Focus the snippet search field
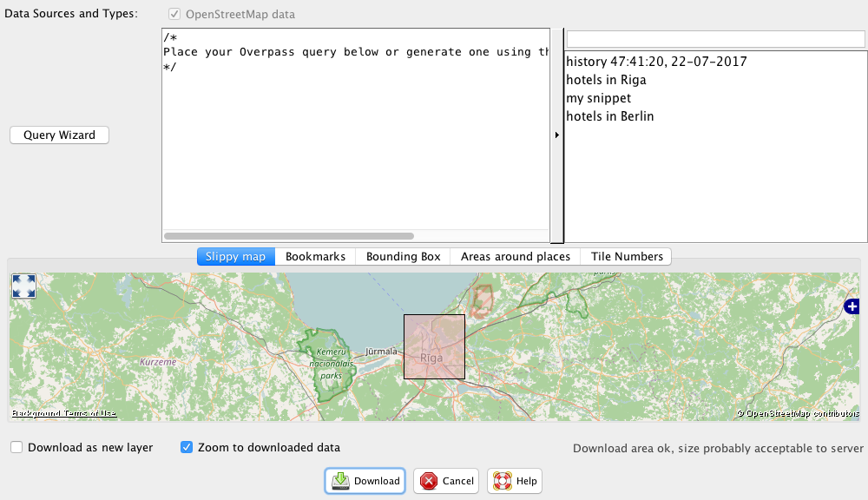Screen dimensions: 868x500 pyautogui.click(x=715, y=39)
